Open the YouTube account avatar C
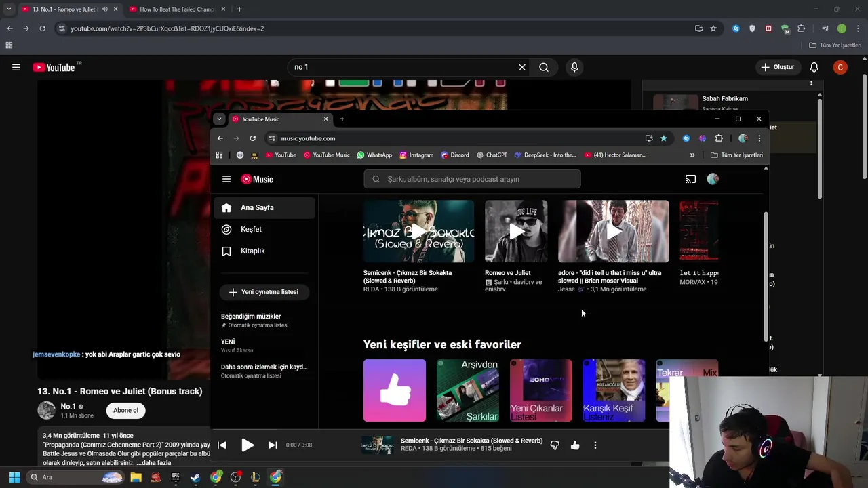 coord(840,67)
